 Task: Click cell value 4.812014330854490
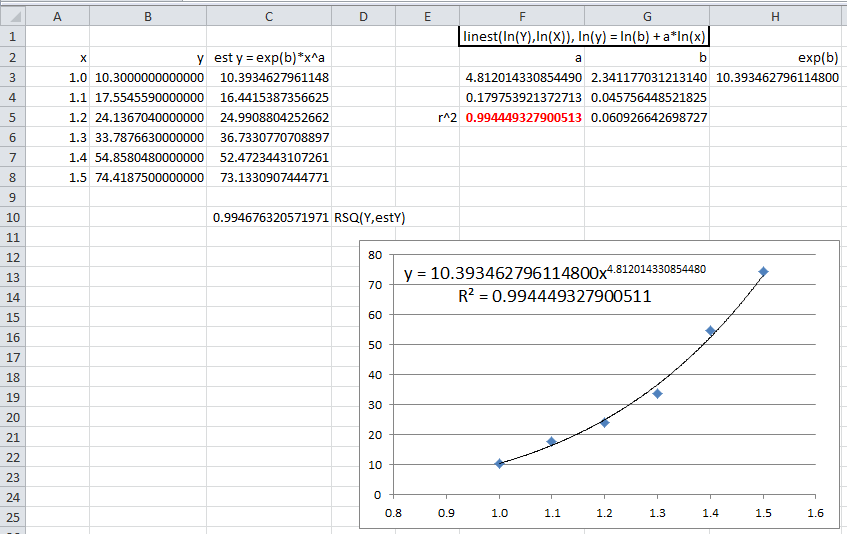[x=522, y=77]
